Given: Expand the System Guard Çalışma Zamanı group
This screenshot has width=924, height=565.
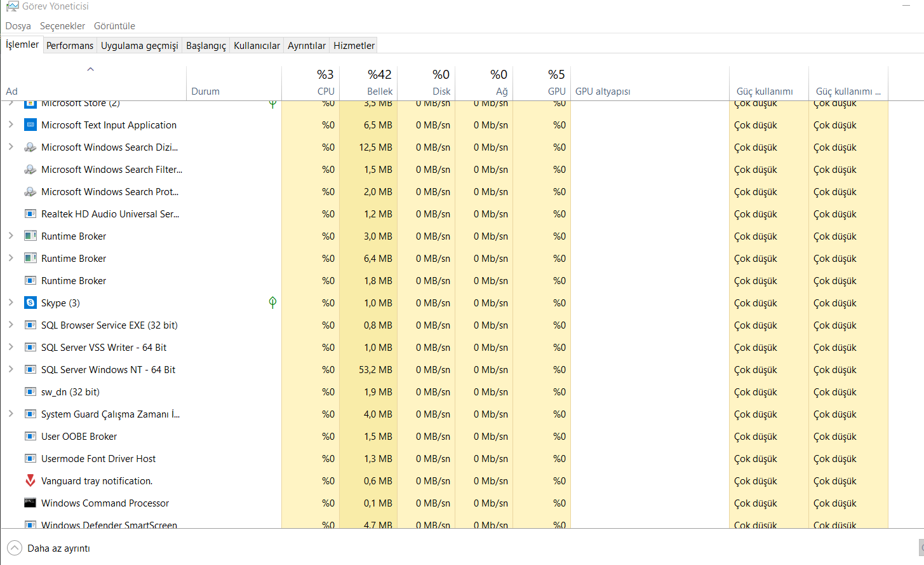Looking at the screenshot, I should [x=11, y=414].
